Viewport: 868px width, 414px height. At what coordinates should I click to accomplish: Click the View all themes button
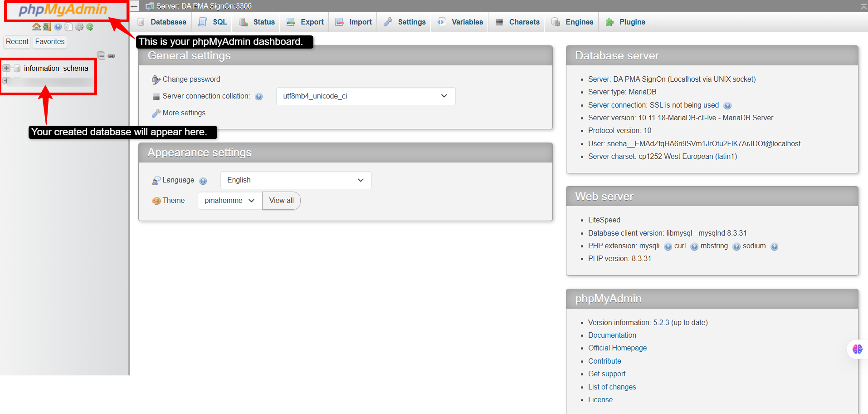(281, 201)
